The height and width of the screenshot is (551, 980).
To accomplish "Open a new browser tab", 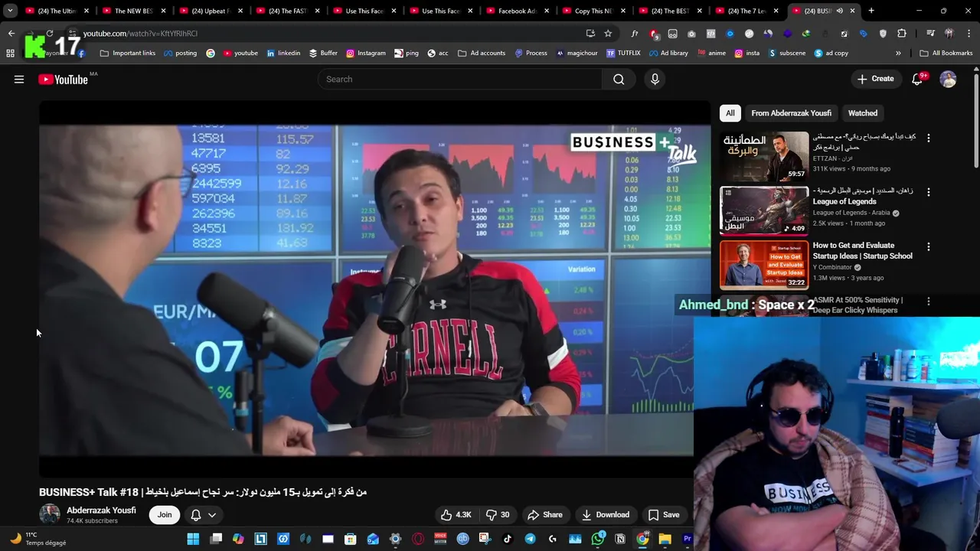I will [x=871, y=11].
